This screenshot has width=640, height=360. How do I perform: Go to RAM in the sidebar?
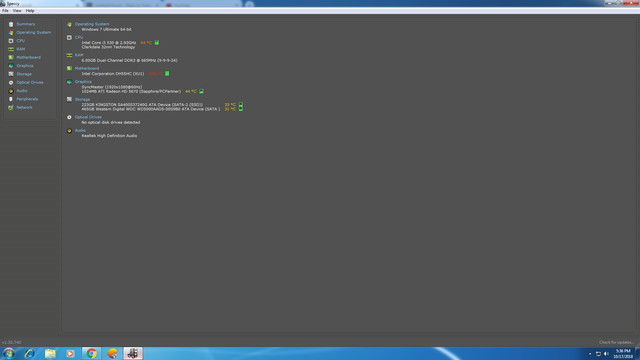pos(21,49)
